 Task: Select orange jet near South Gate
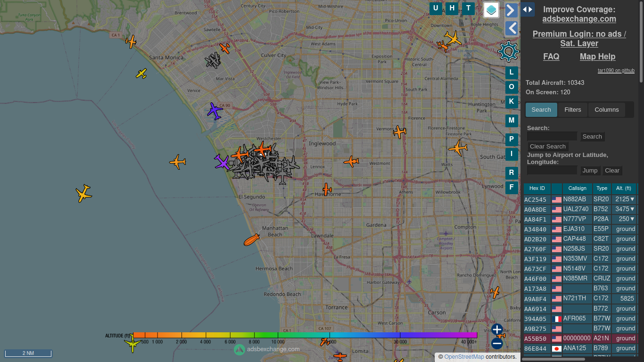click(458, 148)
